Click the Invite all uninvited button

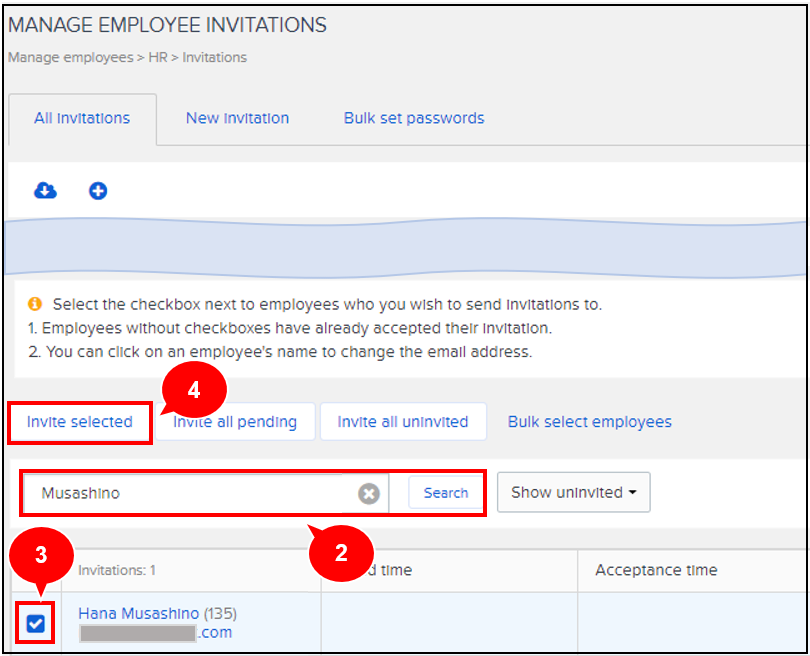[402, 421]
